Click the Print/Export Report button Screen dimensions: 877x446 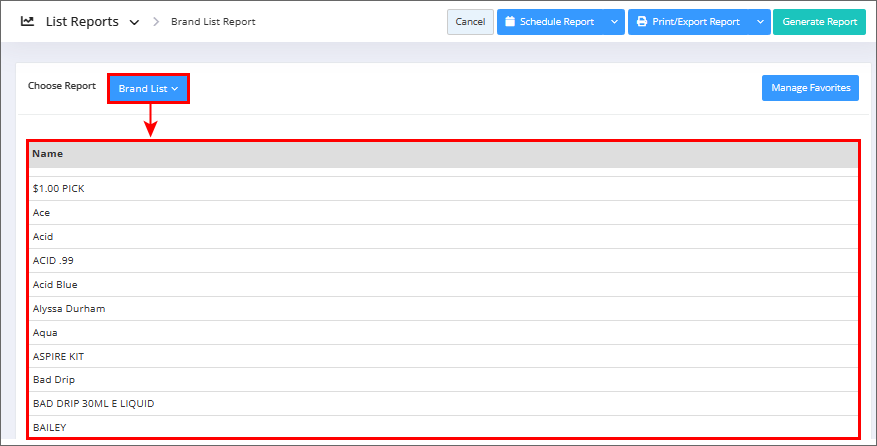688,22
